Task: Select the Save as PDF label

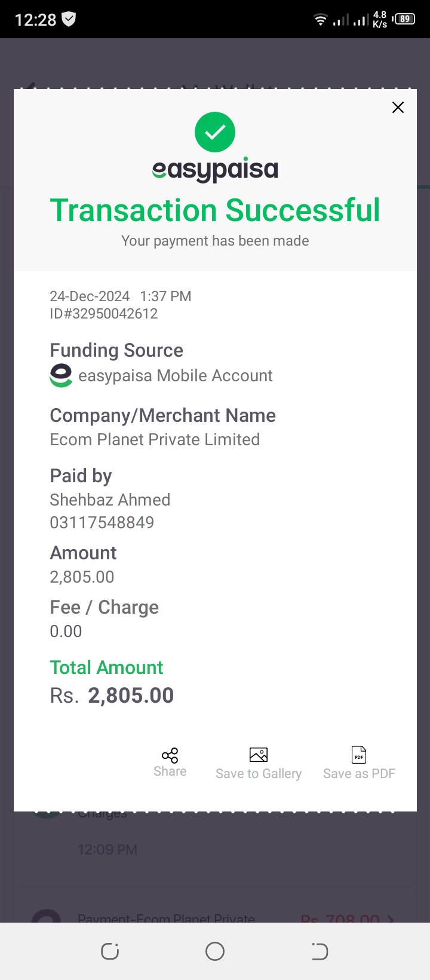Action: pos(359,774)
